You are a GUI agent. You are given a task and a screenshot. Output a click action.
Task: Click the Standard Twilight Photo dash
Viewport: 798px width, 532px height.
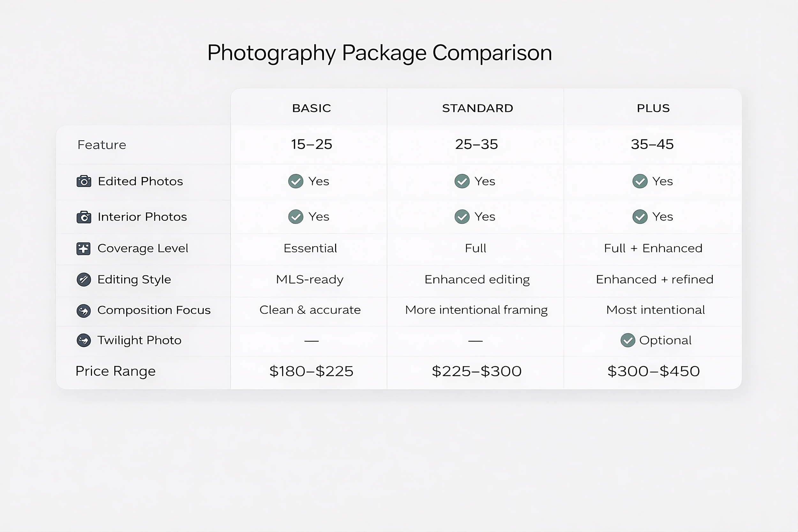(475, 341)
